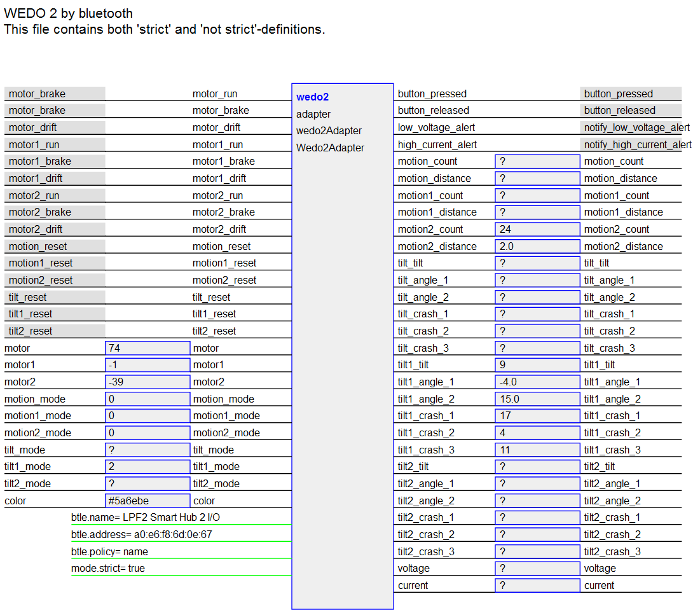Select the motor value field showing 74
Screen dimensions: 700x615
(148, 349)
